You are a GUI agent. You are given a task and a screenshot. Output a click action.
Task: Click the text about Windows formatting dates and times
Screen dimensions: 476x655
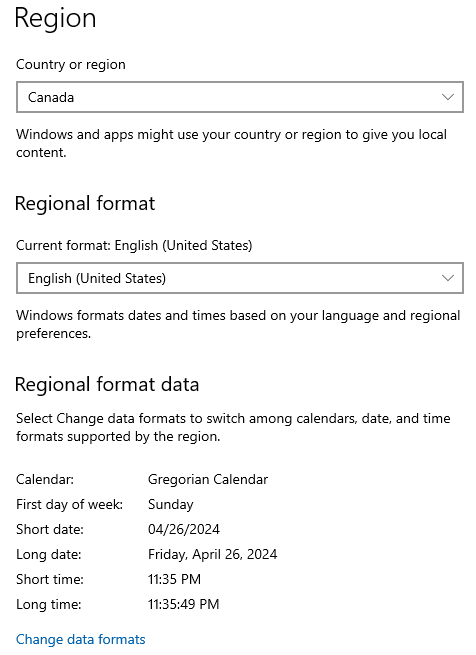(238, 324)
